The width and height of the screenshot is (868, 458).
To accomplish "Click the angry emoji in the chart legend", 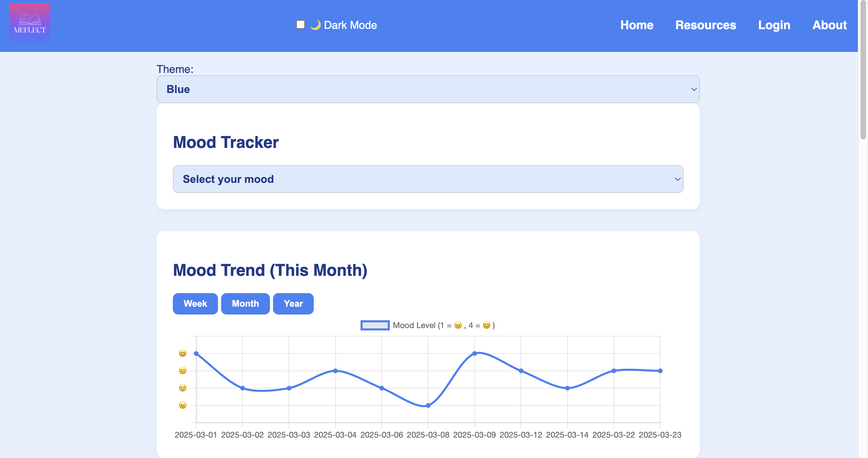I will point(458,325).
